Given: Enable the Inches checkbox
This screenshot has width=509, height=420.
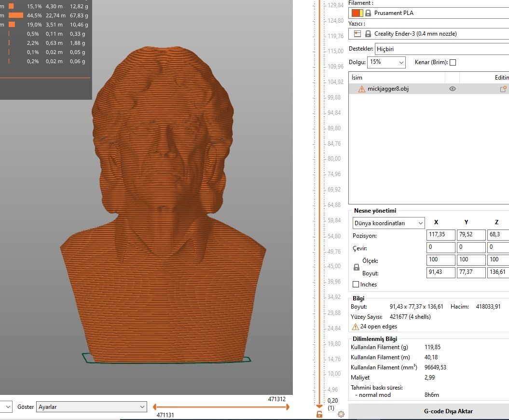Looking at the screenshot, I should coord(356,285).
